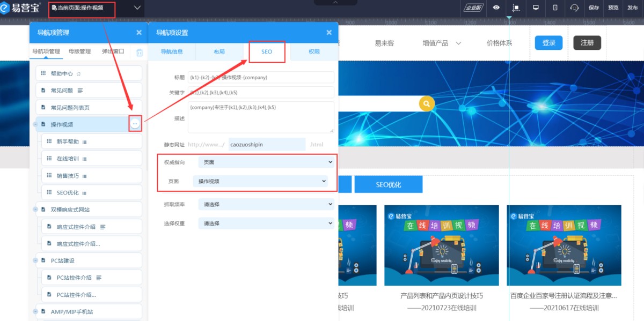Select the 销售技巧 sub-item
This screenshot has width=644, height=321.
92,176
